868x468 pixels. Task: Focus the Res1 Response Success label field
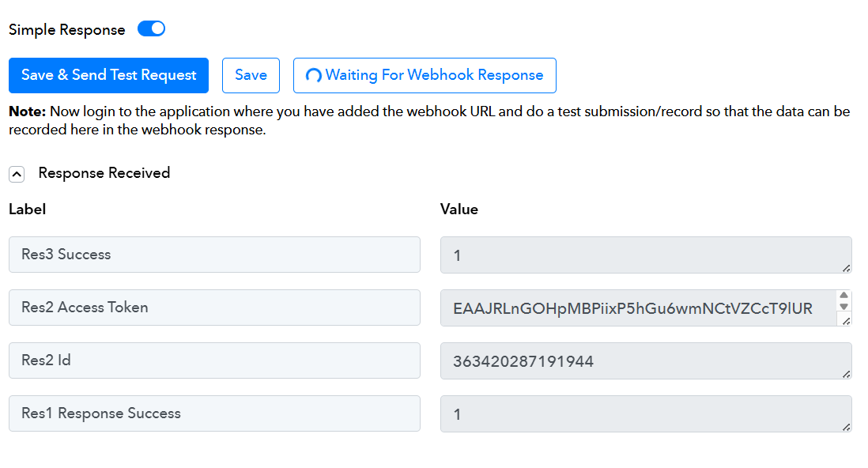(214, 413)
